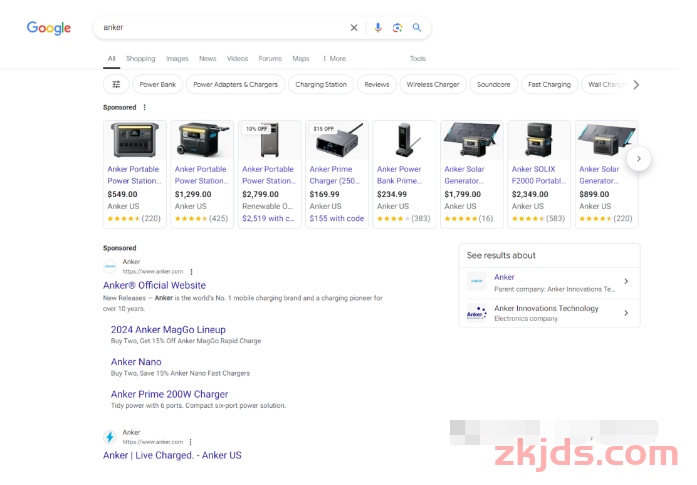Click the $2,519 with code offer
Image resolution: width=697 pixels, height=485 pixels.
point(268,218)
